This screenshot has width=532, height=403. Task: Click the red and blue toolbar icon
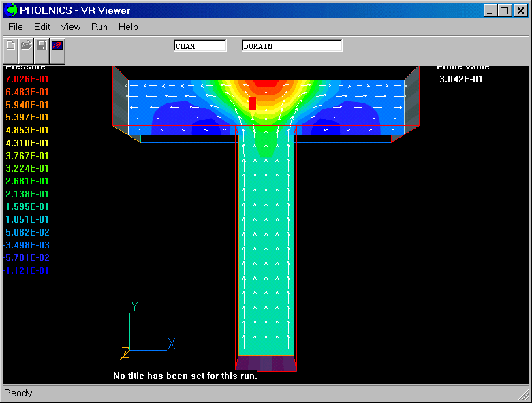tap(57, 46)
